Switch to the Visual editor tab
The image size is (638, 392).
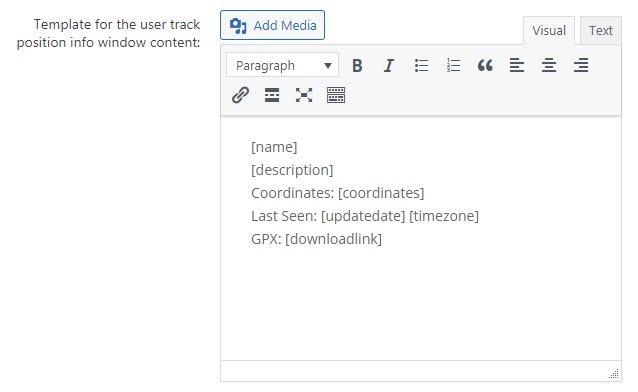pos(548,31)
